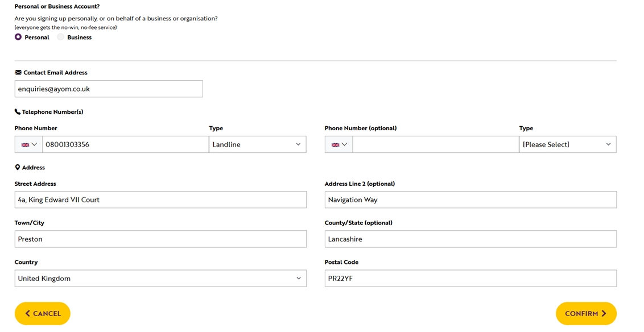644x332 pixels.
Task: Click the Postal Code field
Action: click(470, 278)
